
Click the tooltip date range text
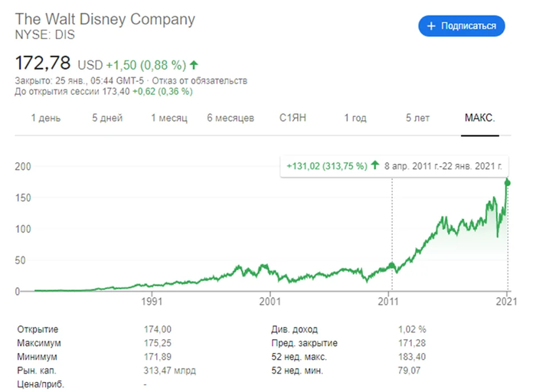(443, 165)
